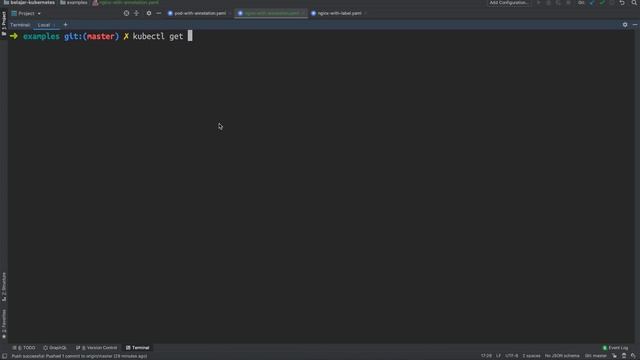Click the examples folder breadcrumb
This screenshot has height=360, width=640.
tap(74, 2)
